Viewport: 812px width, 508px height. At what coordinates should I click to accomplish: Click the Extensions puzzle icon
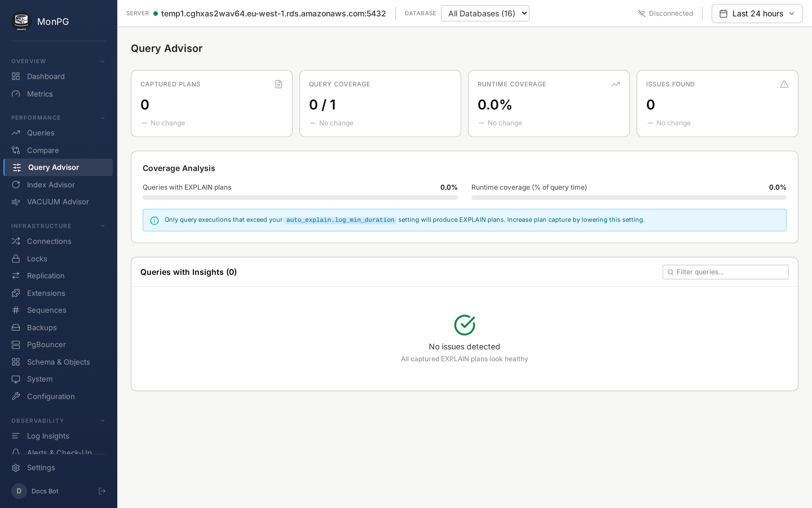(16, 293)
